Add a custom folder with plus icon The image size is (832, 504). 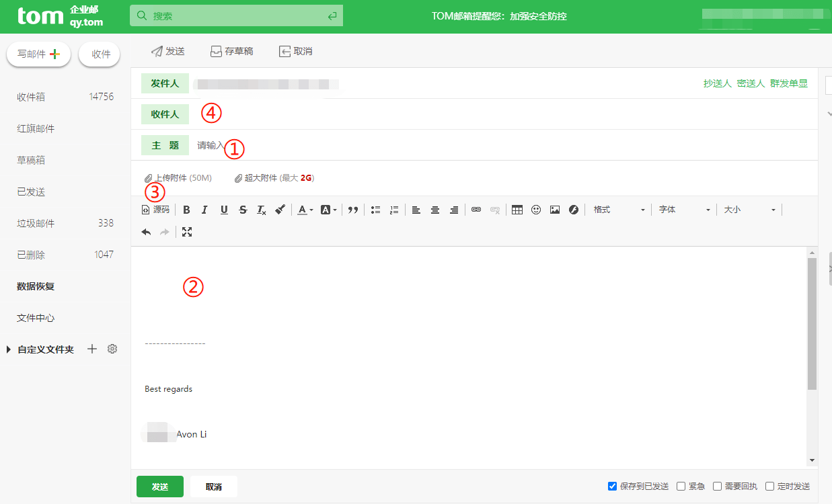(93, 349)
